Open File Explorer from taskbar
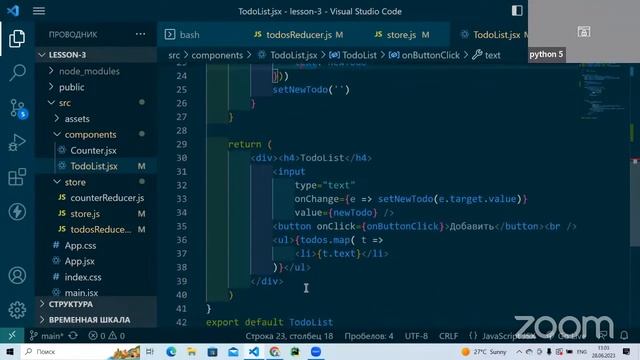640x360 pixels. (192, 351)
